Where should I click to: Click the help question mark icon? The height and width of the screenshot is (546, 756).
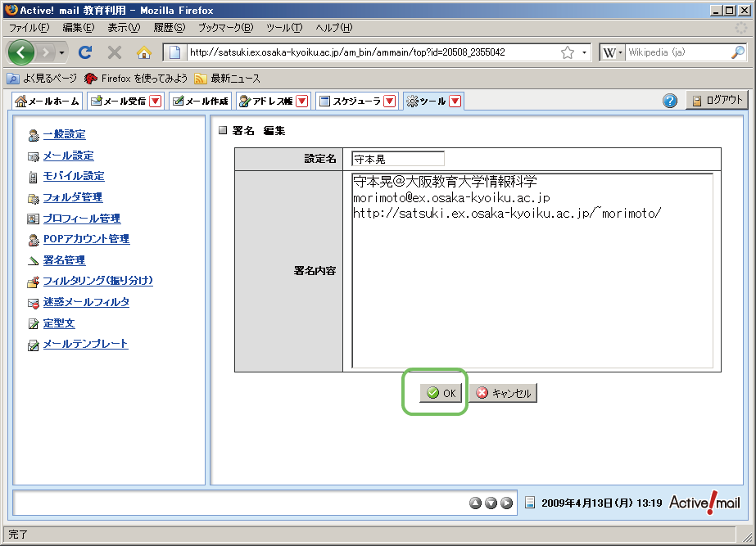click(x=670, y=101)
